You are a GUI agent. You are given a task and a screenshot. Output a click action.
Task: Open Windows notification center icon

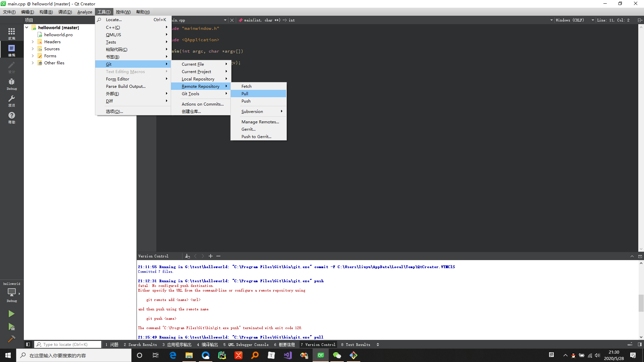(633, 355)
